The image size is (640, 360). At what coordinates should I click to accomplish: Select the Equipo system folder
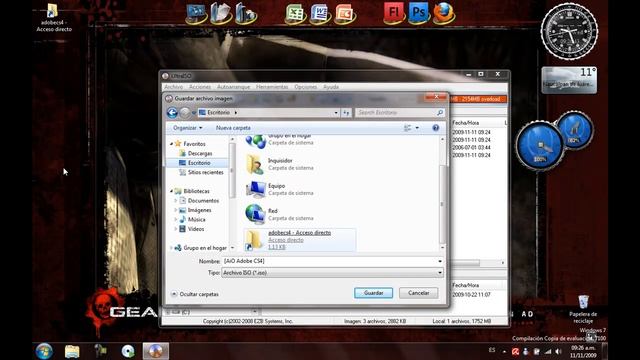280,189
